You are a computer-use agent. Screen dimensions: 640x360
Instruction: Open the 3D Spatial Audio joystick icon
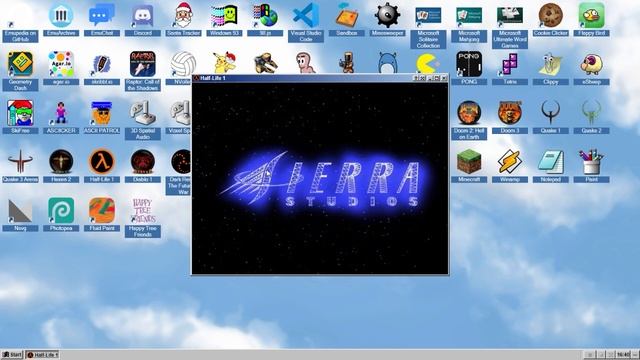coord(142,119)
